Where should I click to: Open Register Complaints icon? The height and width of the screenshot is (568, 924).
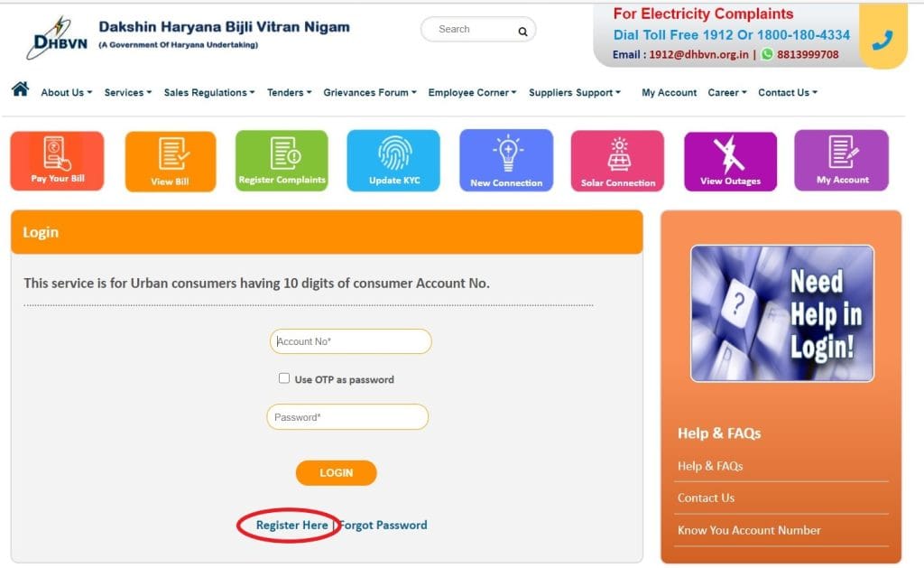pyautogui.click(x=282, y=161)
